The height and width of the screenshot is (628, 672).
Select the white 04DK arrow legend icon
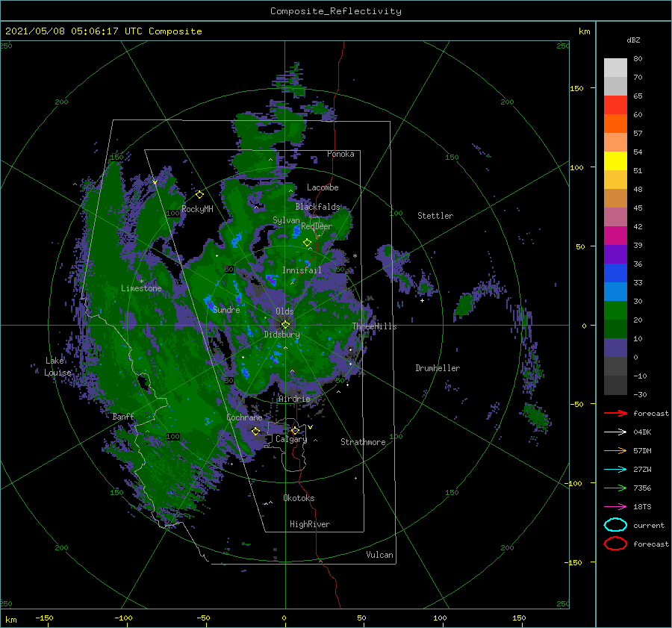[615, 432]
